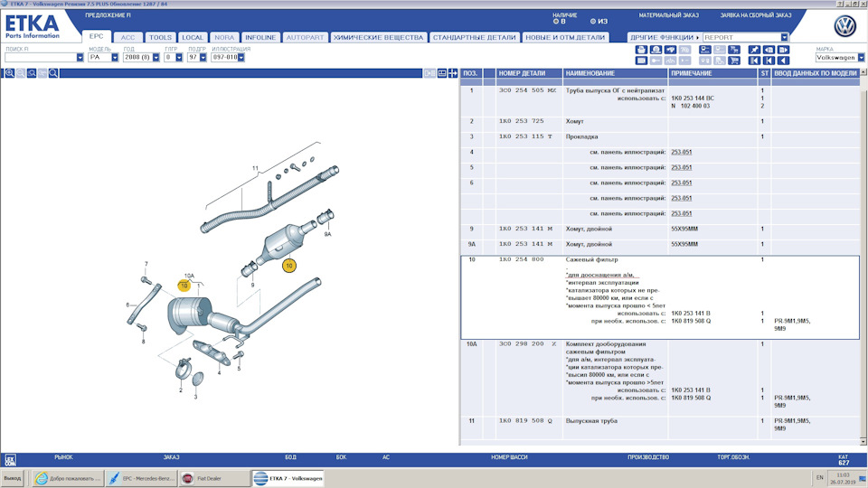
Task: Switch to the LOCAL tab
Action: 193,37
